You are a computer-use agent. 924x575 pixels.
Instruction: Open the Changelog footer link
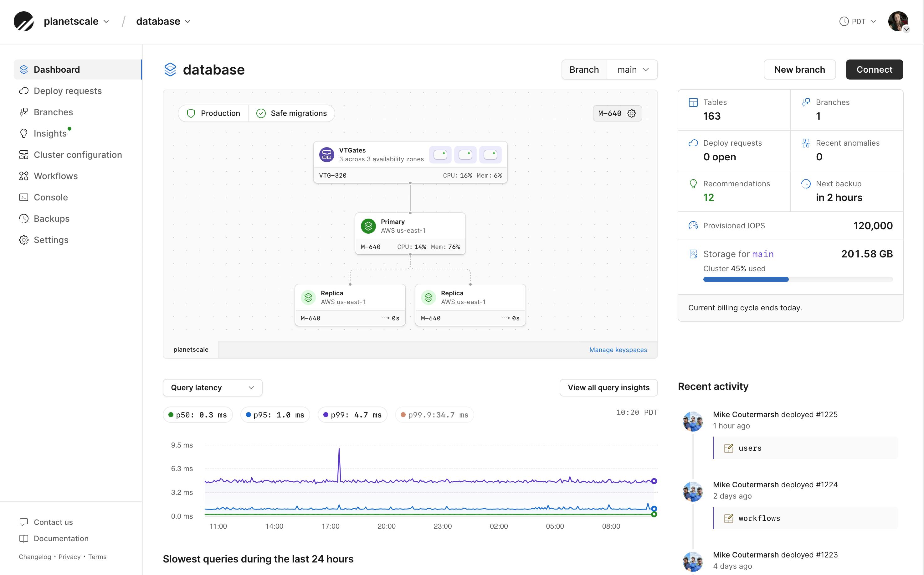pos(35,557)
